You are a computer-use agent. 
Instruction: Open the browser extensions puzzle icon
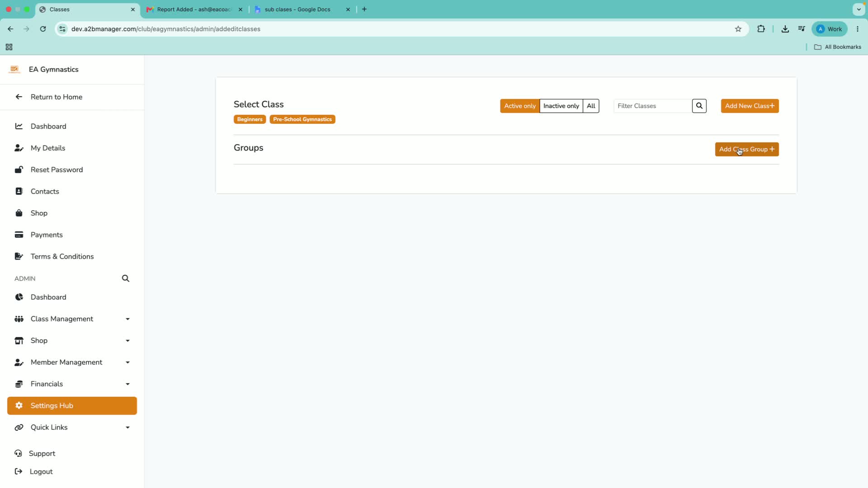tap(761, 29)
